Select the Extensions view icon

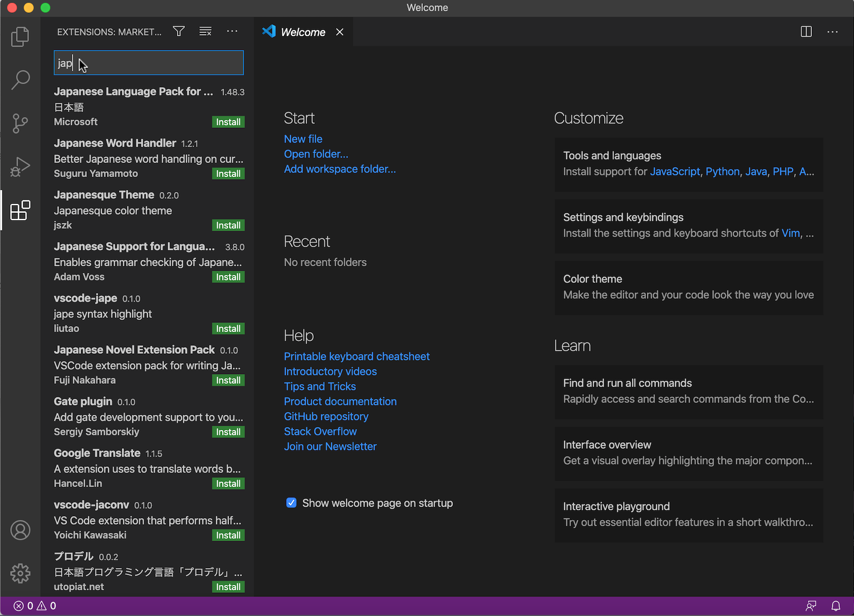coord(20,210)
